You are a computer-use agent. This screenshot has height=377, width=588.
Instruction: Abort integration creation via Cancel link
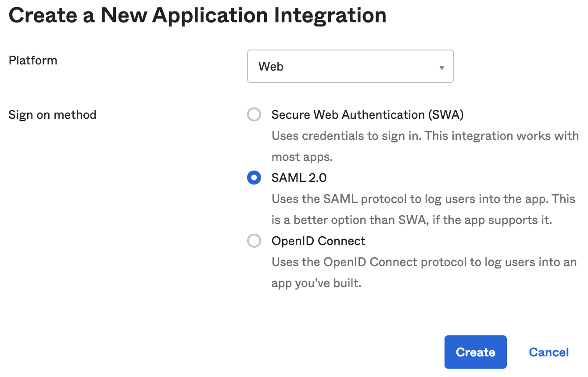click(549, 352)
